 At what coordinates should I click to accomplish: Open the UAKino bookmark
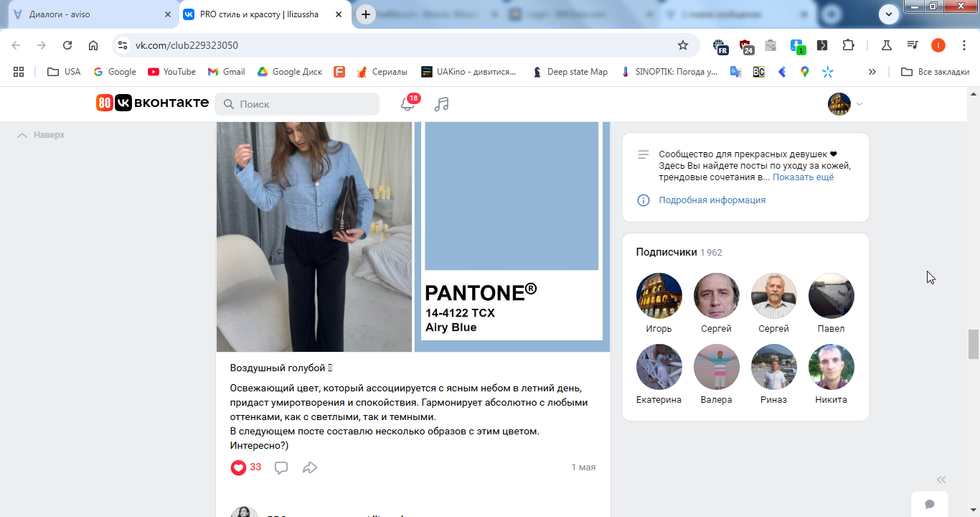point(468,72)
